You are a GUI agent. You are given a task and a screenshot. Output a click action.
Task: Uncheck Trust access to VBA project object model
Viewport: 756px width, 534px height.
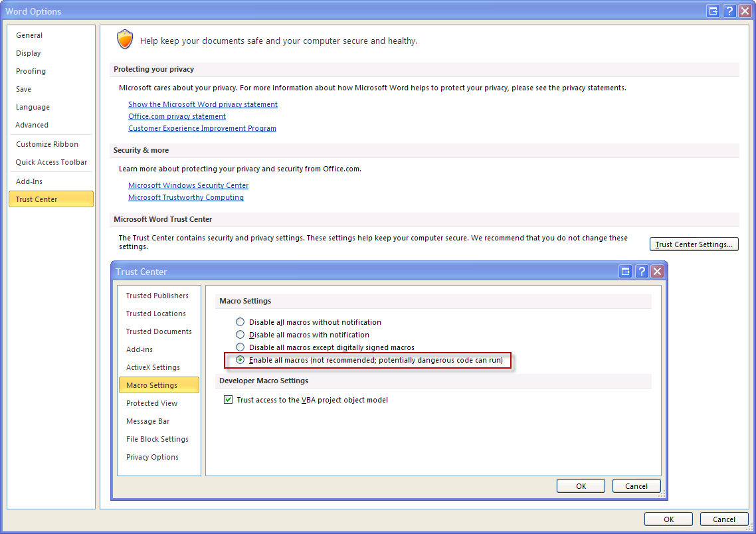tap(228, 399)
